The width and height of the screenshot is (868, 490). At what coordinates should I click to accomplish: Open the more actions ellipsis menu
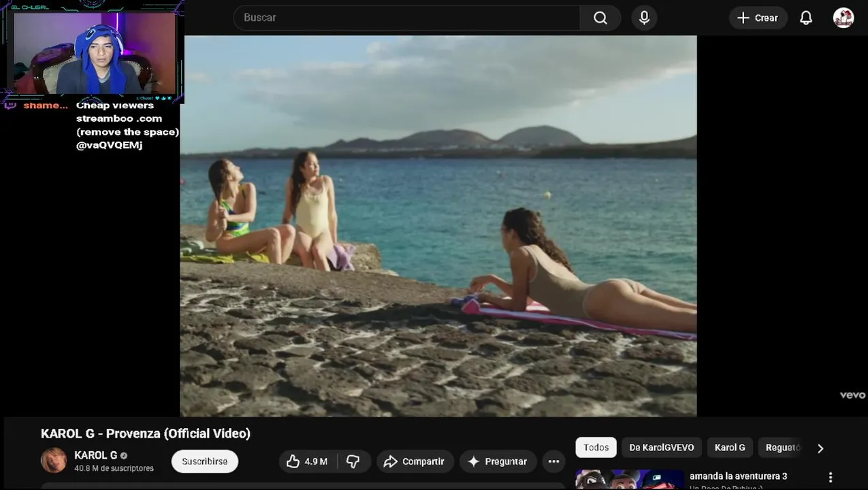(x=553, y=461)
